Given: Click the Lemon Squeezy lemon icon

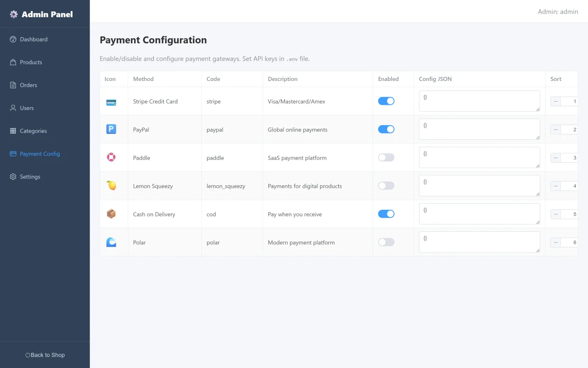Looking at the screenshot, I should coord(111,186).
